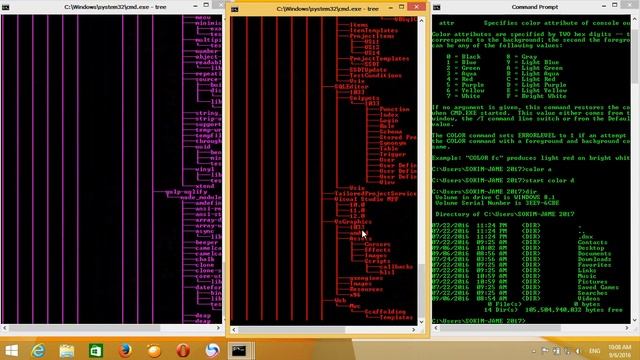Screen dimensions: 640x360
Task: Click 'ProjectTemplates' entry in red tree
Action: (x=379, y=58)
